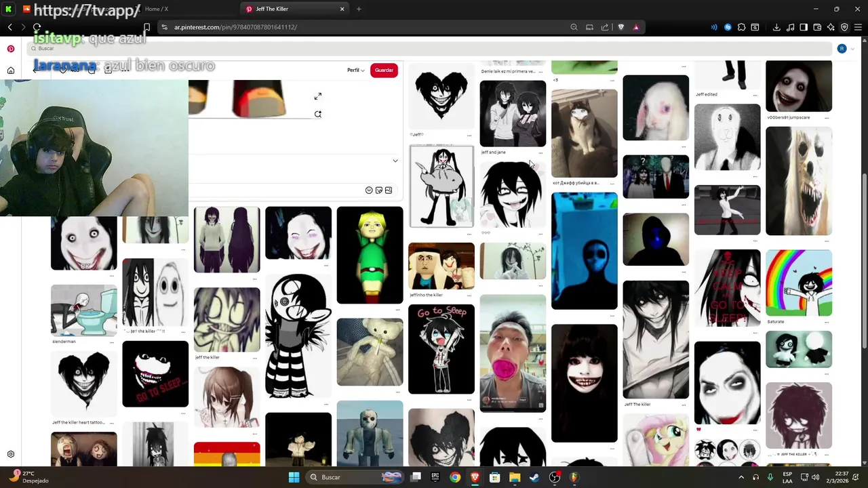Open the browser hamburger menu

(858, 27)
